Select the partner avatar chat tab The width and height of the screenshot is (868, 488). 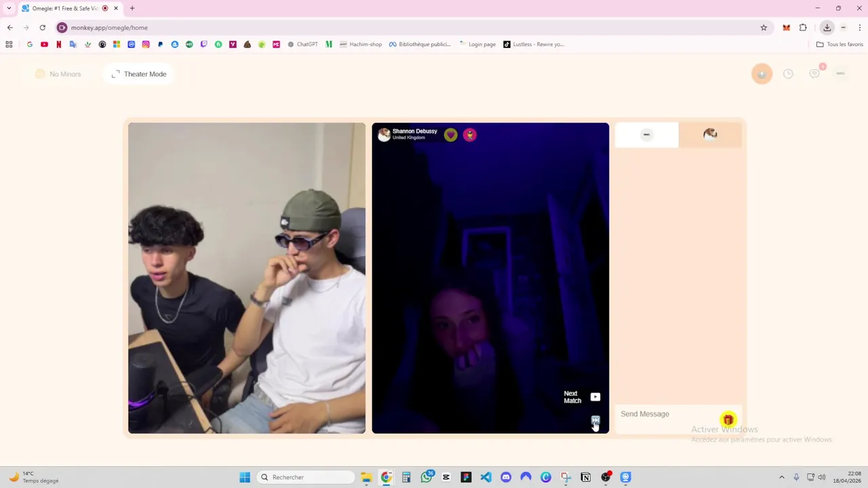[x=710, y=134]
